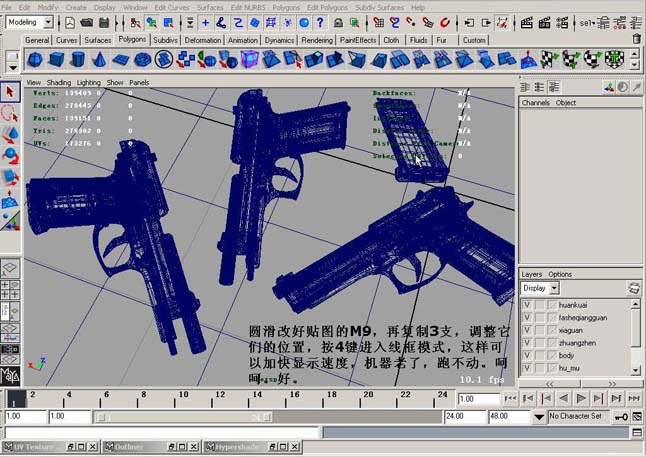This screenshot has height=457, width=646.
Task: Toggle visibility of xiaguan layer
Action: coord(527,330)
